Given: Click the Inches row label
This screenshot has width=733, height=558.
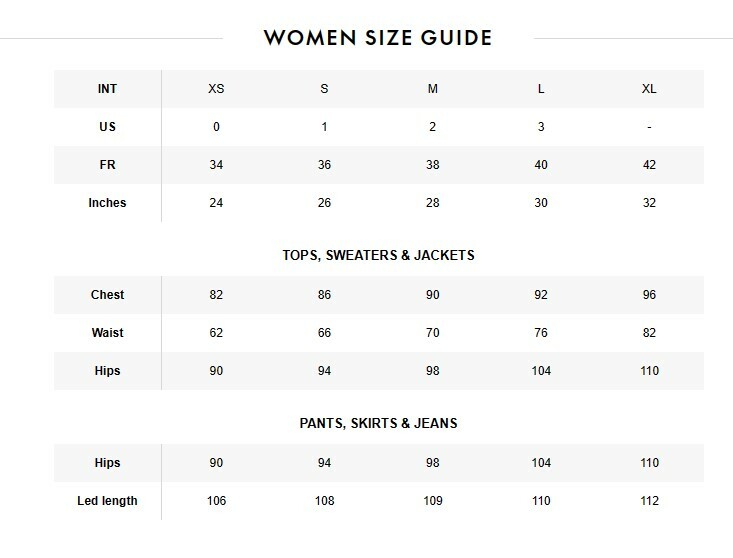Looking at the screenshot, I should pos(107,203).
